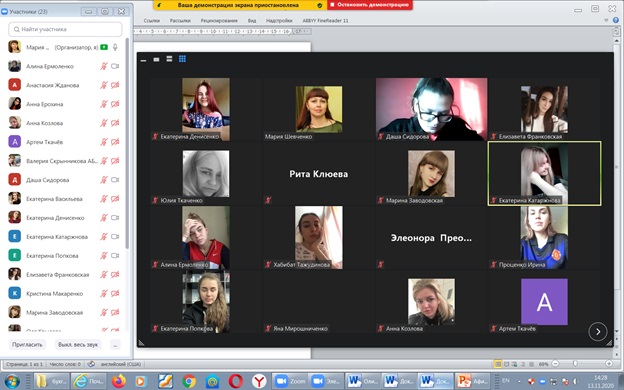
Task: Click Выкл. весь звук button
Action: 78,345
